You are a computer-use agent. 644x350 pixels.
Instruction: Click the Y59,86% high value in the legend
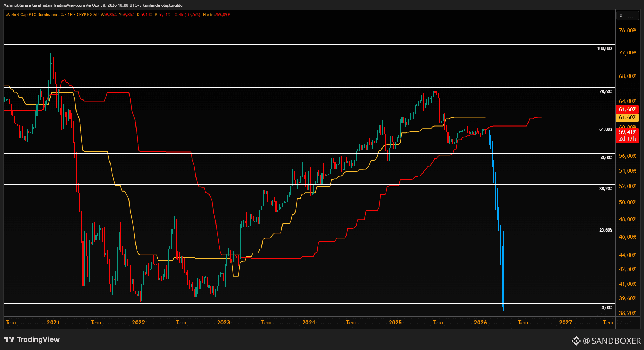(127, 15)
